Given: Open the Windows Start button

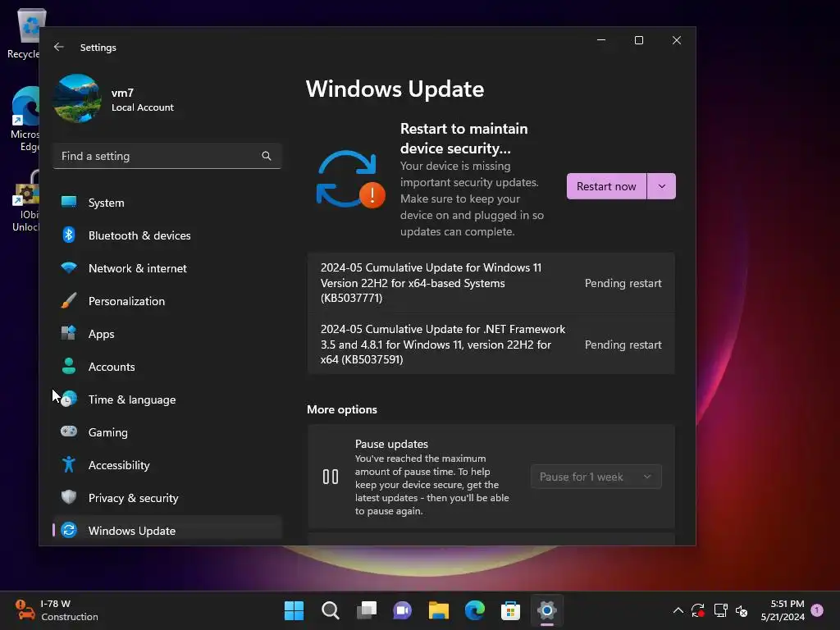Looking at the screenshot, I should [x=294, y=610].
